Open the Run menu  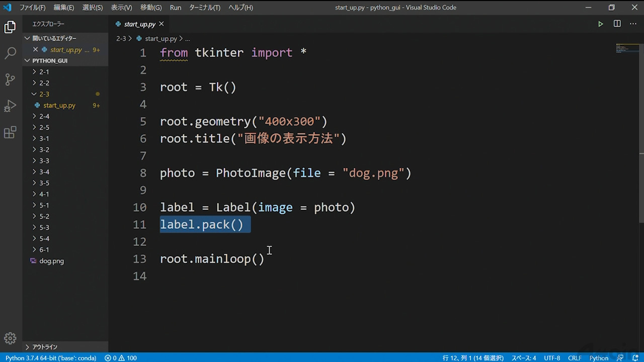coord(176,8)
